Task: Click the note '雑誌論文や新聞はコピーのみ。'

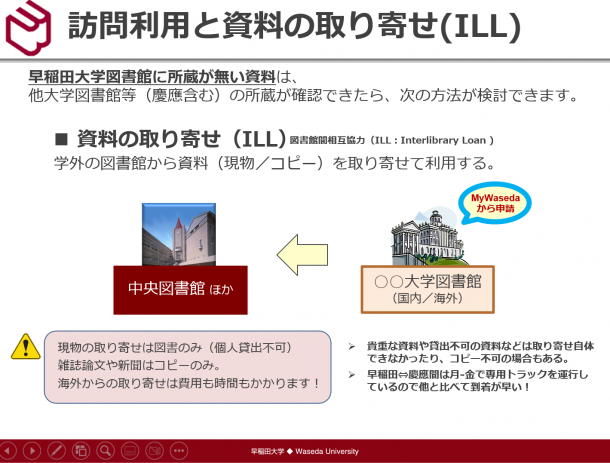Action: pyautogui.click(x=139, y=365)
